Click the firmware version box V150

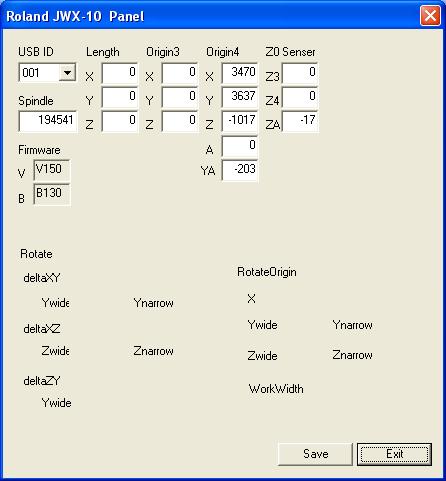pyautogui.click(x=52, y=170)
